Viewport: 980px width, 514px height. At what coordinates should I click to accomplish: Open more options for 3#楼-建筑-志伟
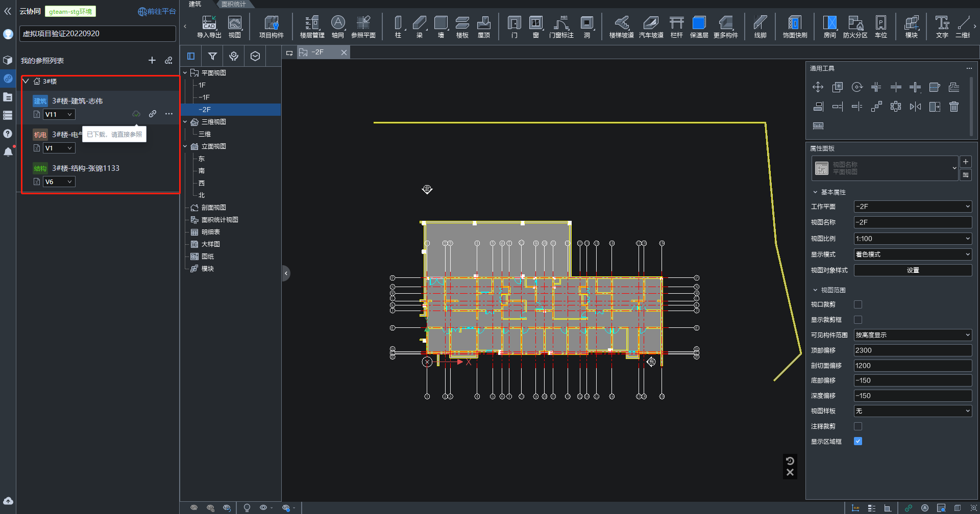169,114
